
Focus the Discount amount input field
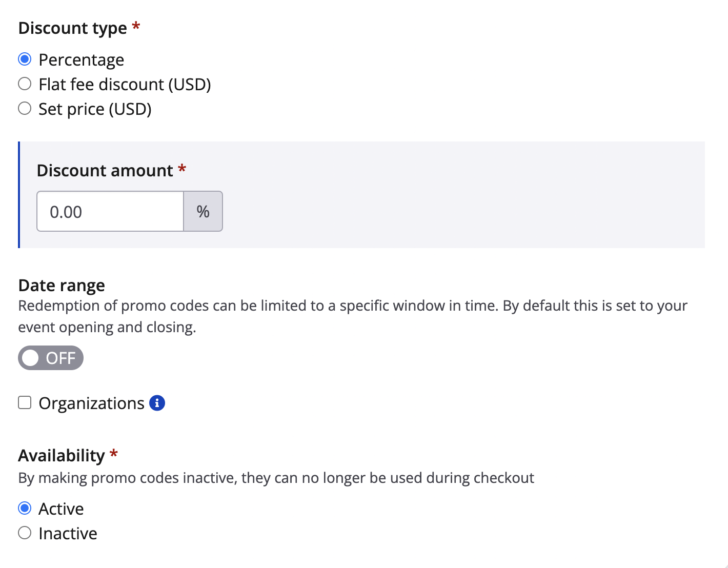click(x=110, y=212)
